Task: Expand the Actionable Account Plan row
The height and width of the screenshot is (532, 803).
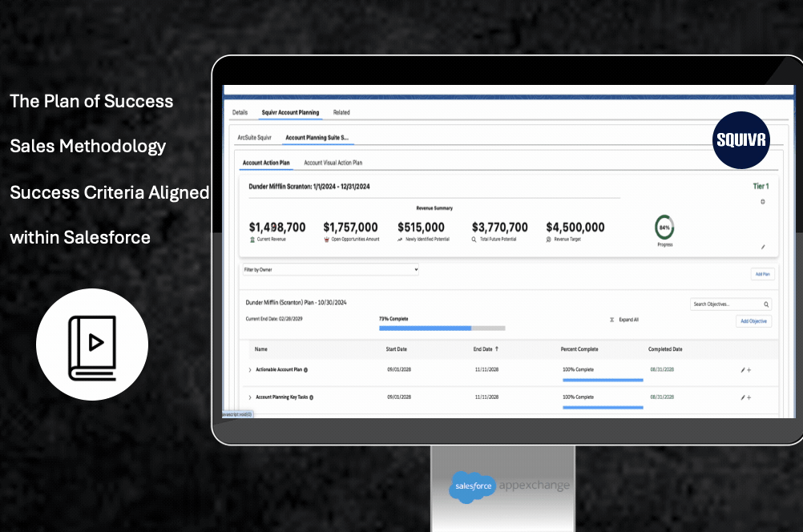Action: 250,370
